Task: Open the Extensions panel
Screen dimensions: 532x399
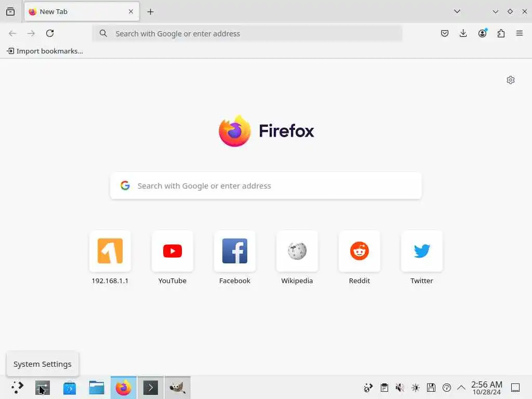Action: point(501,33)
